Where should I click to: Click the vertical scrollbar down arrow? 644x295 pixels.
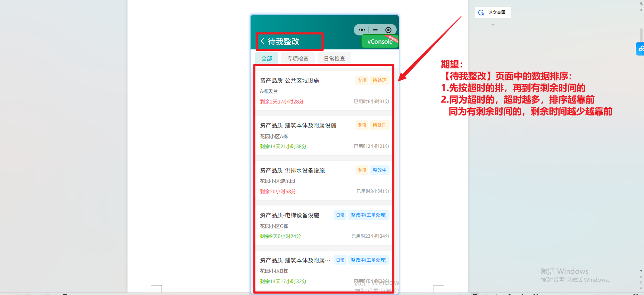(641, 271)
